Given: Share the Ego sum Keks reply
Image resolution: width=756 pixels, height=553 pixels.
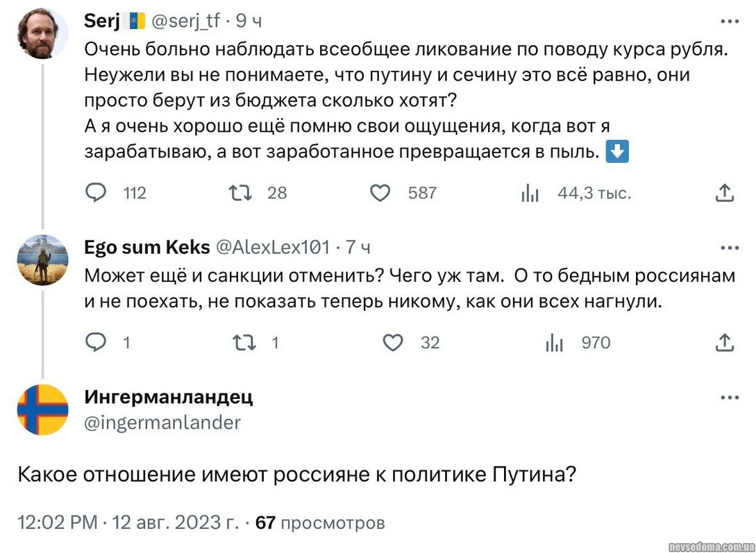Looking at the screenshot, I should [724, 342].
